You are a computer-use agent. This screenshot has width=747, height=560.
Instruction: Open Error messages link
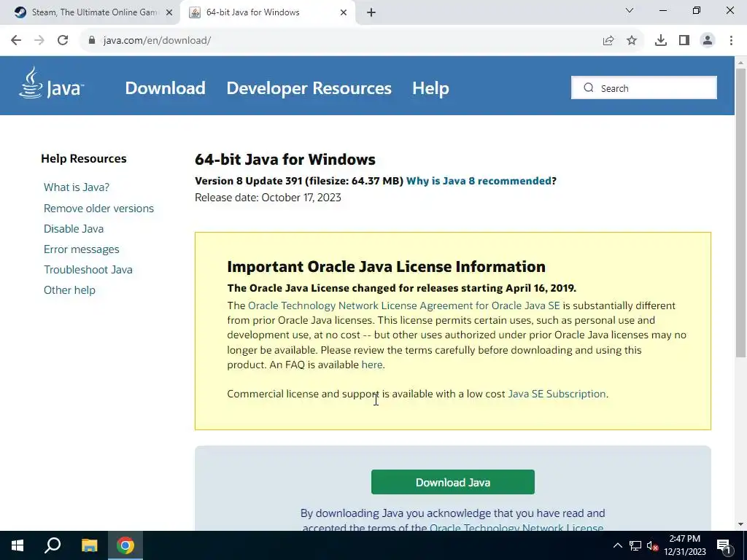(82, 249)
